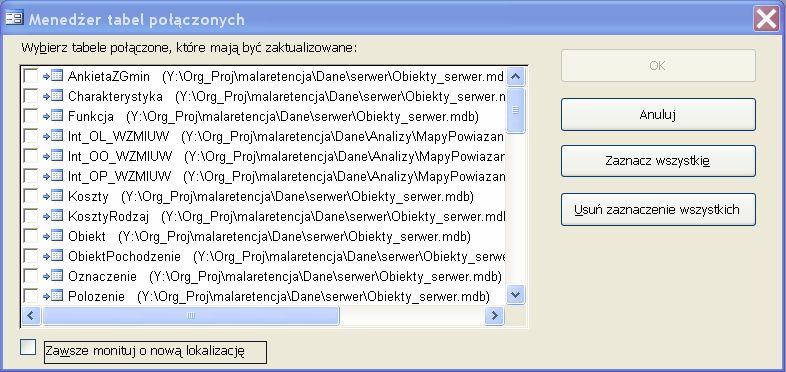The image size is (786, 372).
Task: Click the Oznaczenie linked table icon
Action: (53, 276)
